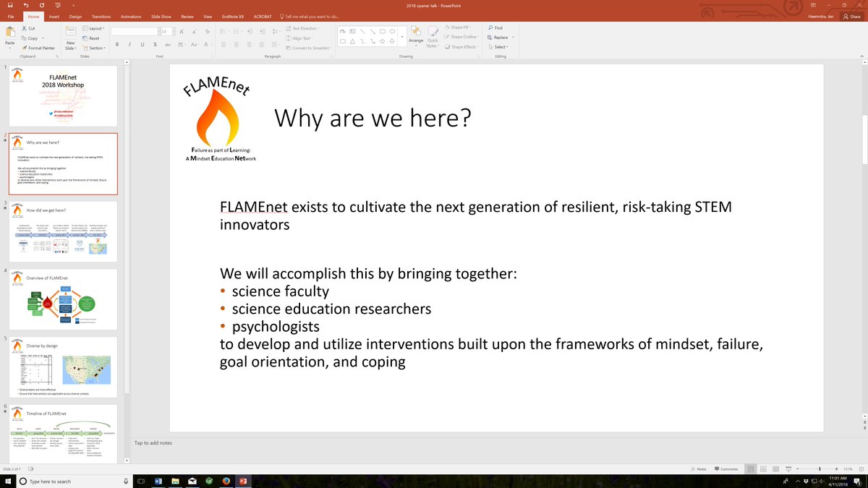Switch to the Slide Show tab
The width and height of the screenshot is (868, 488).
(162, 16)
